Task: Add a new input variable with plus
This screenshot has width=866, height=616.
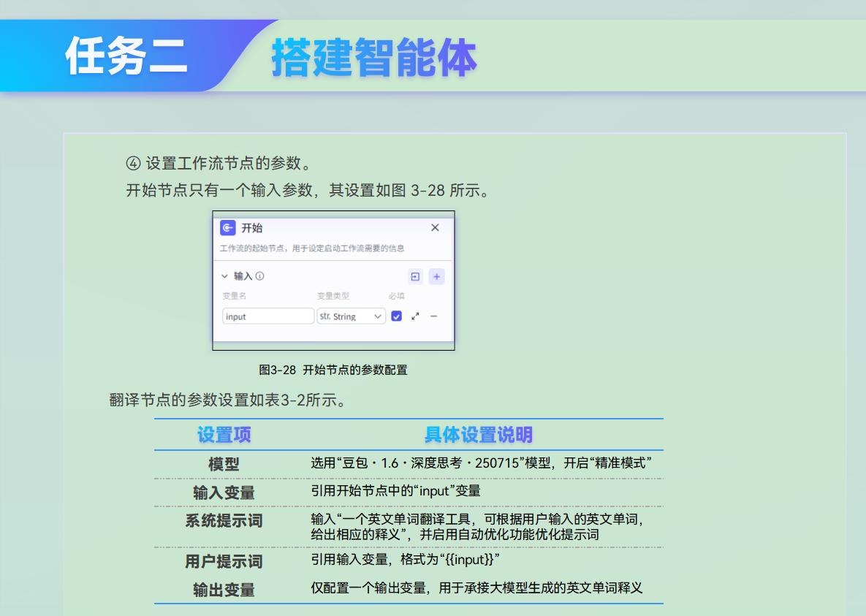Action: [437, 277]
